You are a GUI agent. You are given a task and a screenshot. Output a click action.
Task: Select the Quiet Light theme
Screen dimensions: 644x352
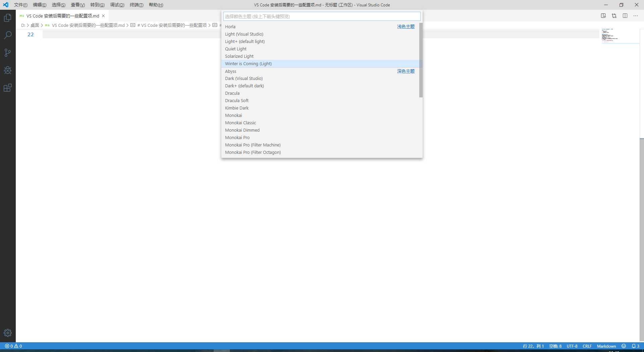point(320,49)
